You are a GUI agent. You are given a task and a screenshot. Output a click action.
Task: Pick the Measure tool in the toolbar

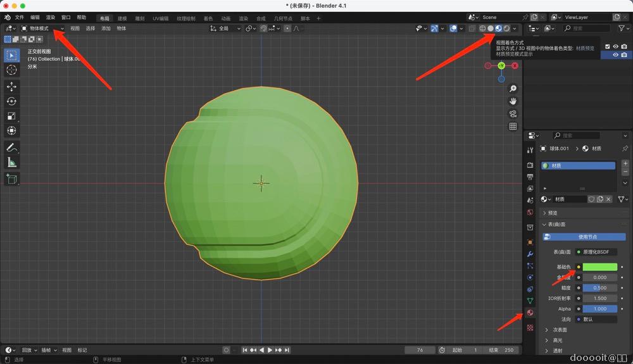11,163
